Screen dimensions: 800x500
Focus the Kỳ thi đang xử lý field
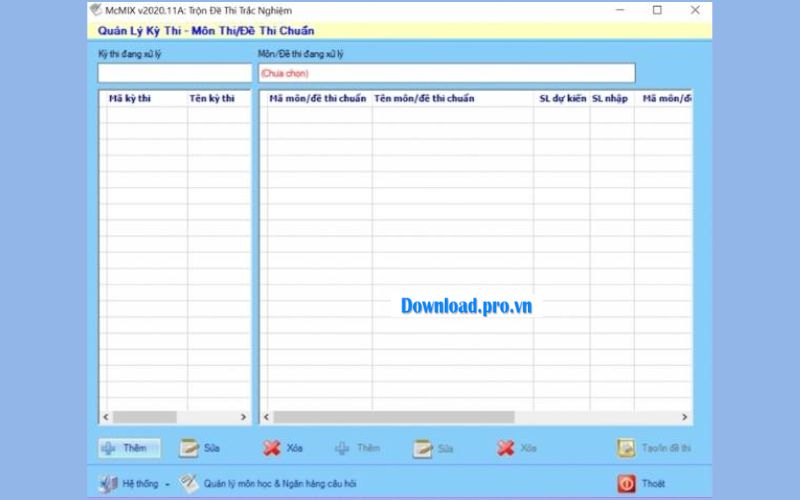(174, 73)
